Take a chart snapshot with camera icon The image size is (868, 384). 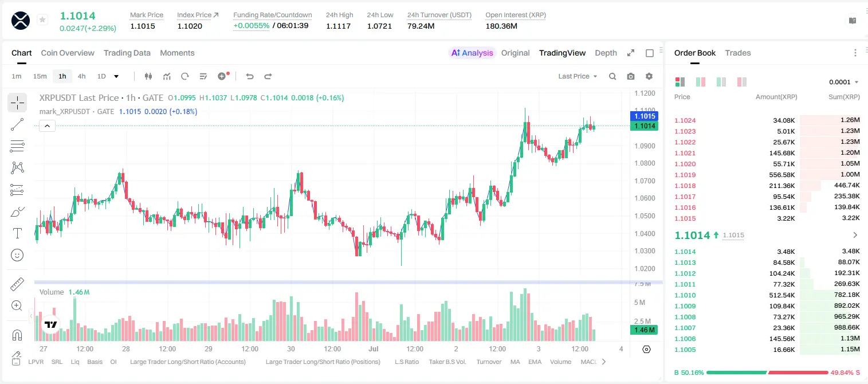631,76
